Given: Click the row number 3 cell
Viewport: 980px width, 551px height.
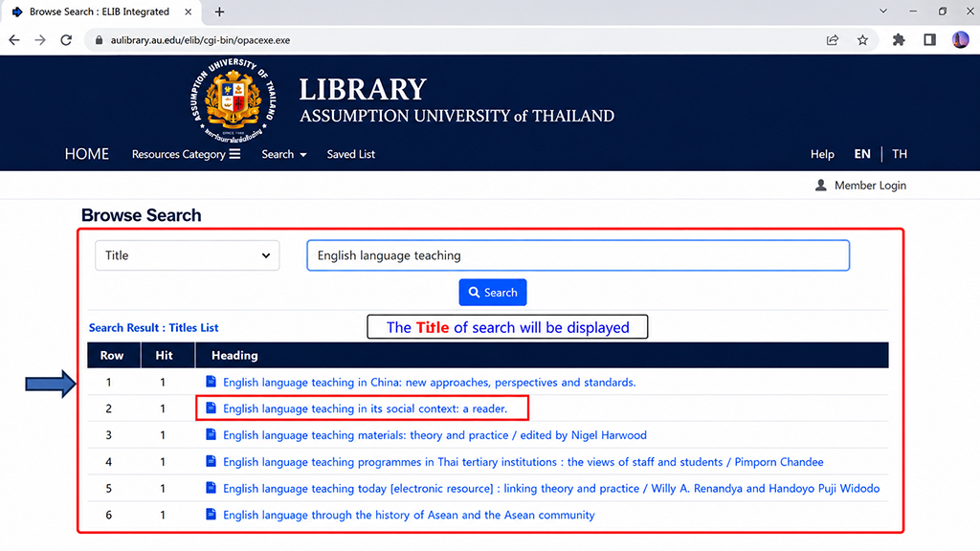Looking at the screenshot, I should click(109, 435).
